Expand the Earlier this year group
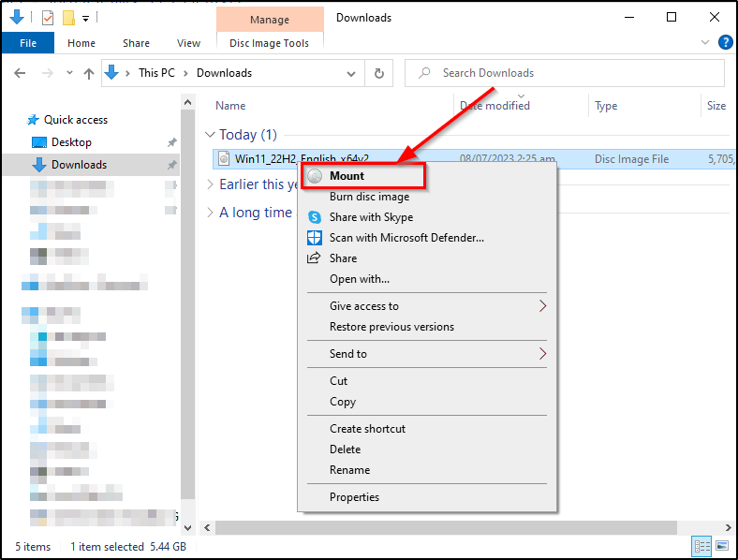Screen dimensions: 738x560 [x=210, y=184]
